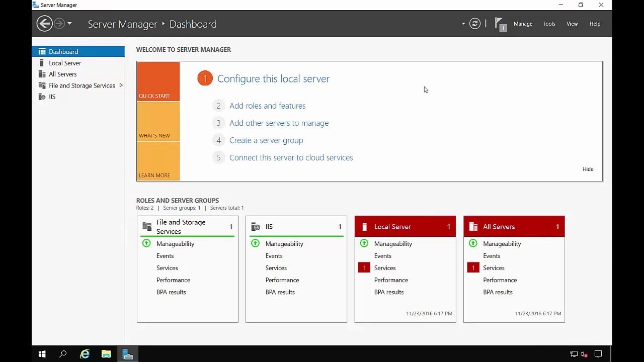Open Events in File and Storage Services tile
644x362 pixels.
tap(165, 256)
